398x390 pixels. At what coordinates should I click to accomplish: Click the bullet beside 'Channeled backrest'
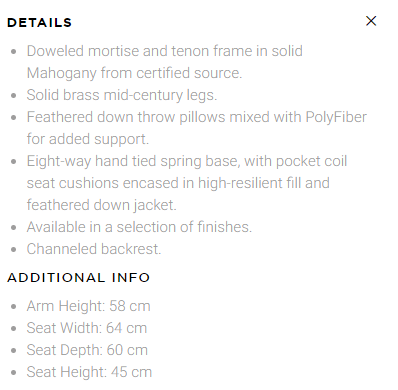tap(14, 250)
